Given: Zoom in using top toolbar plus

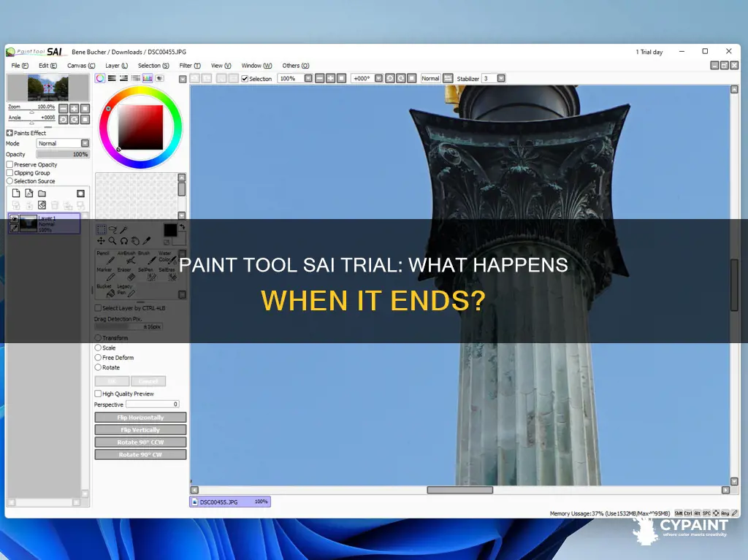Looking at the screenshot, I should pos(331,78).
